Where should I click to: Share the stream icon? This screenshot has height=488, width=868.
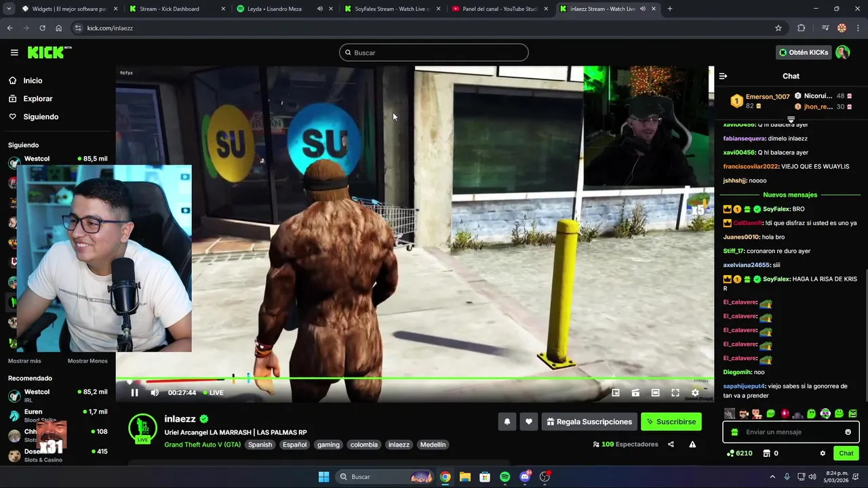coord(671,445)
